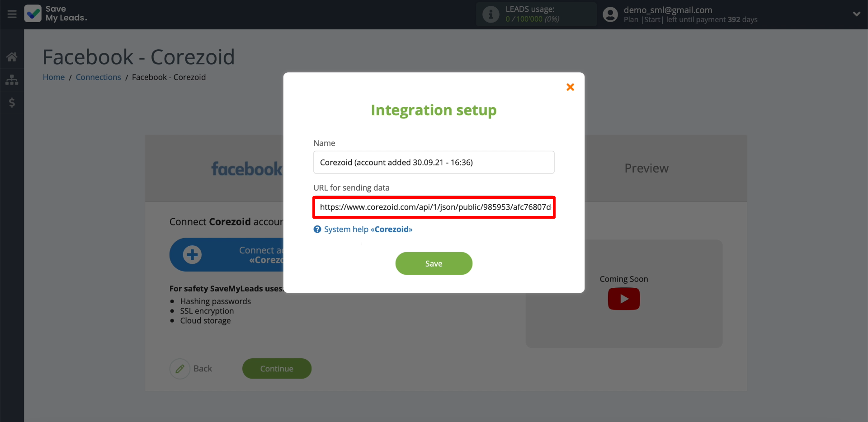Click the user avatar icon

point(610,14)
